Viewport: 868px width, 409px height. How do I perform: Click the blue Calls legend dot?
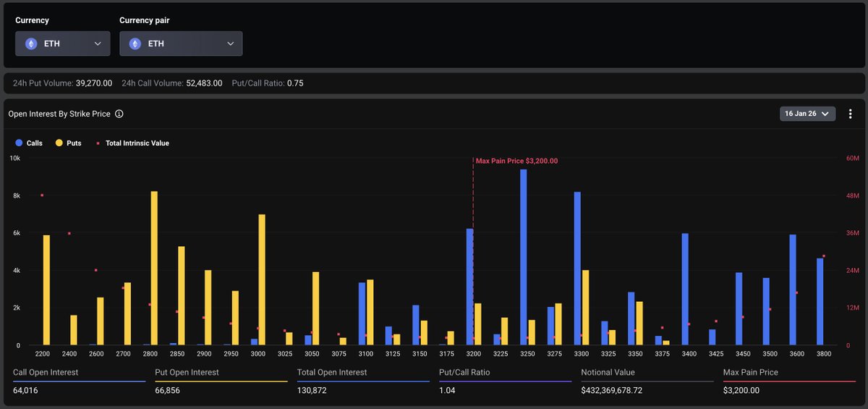click(19, 143)
